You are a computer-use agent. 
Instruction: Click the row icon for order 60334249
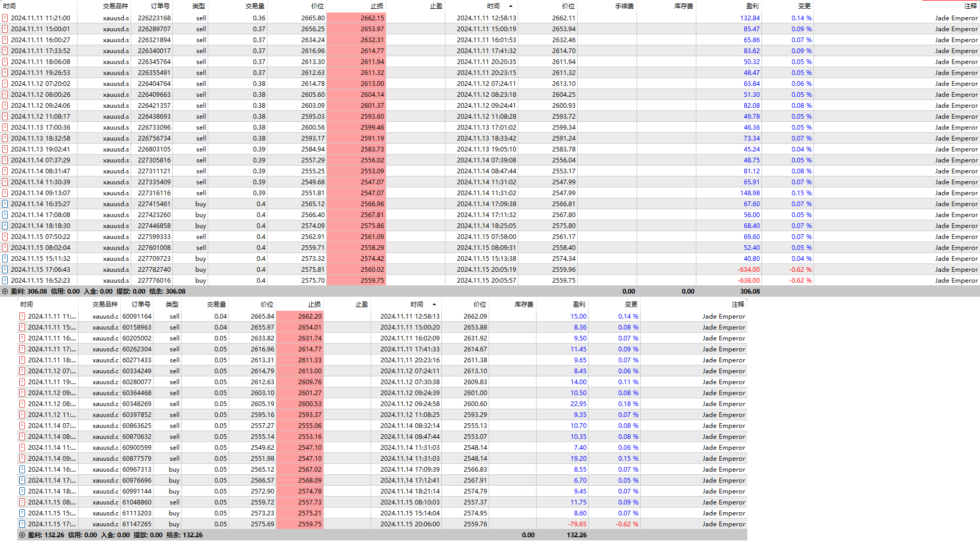coord(22,371)
